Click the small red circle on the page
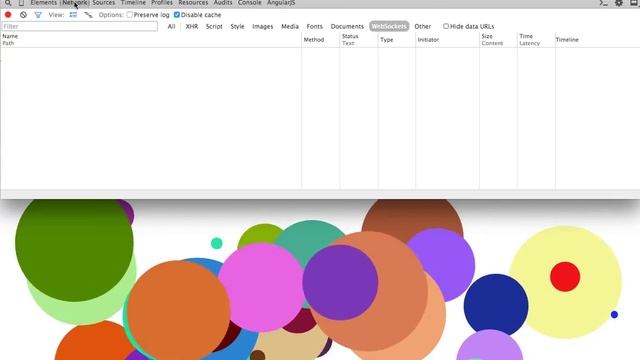640x360 pixels. coord(565,277)
